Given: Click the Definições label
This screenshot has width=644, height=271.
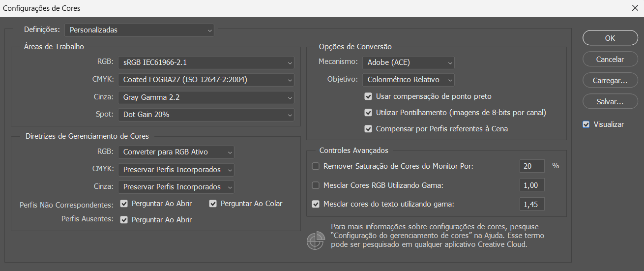Looking at the screenshot, I should click(42, 30).
